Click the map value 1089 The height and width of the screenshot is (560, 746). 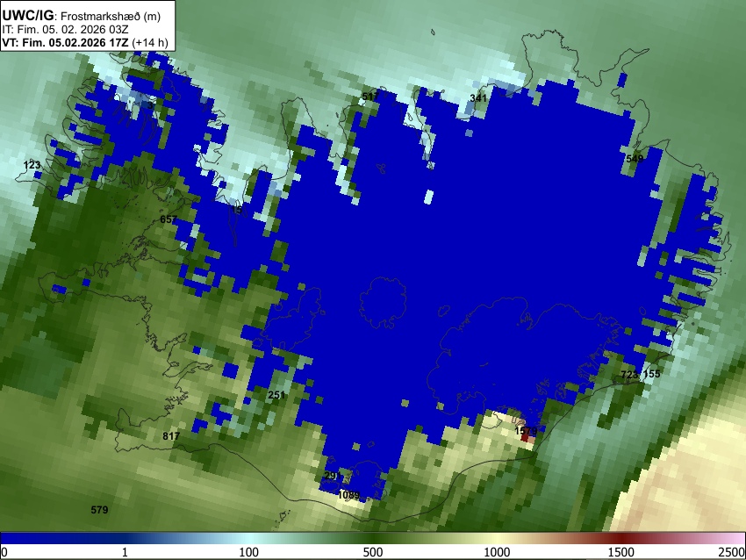coord(348,495)
